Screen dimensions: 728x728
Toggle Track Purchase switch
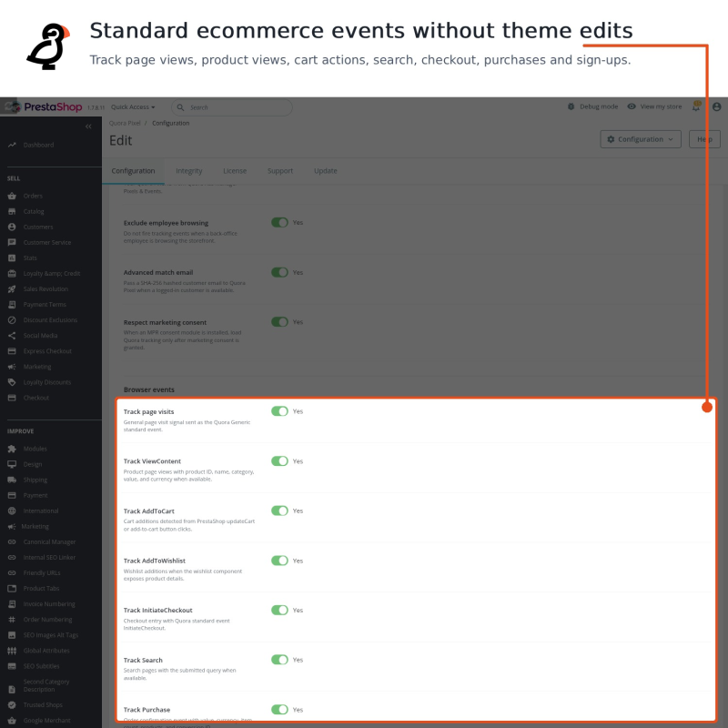(279, 710)
